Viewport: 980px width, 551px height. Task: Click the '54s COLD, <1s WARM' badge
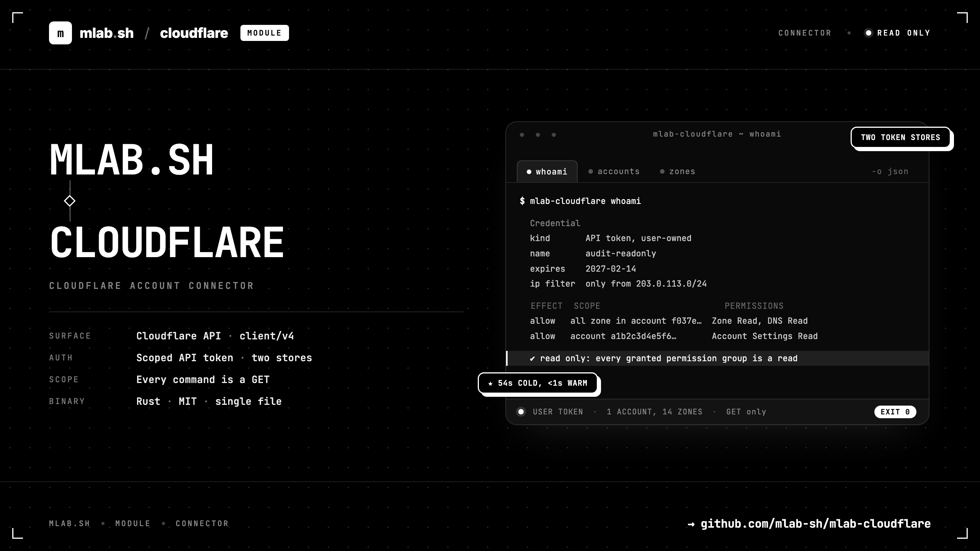coord(538,383)
